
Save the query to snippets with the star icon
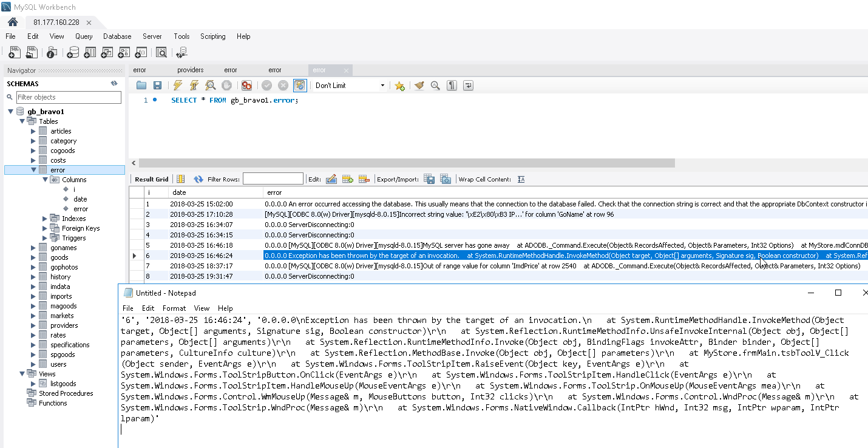point(399,86)
